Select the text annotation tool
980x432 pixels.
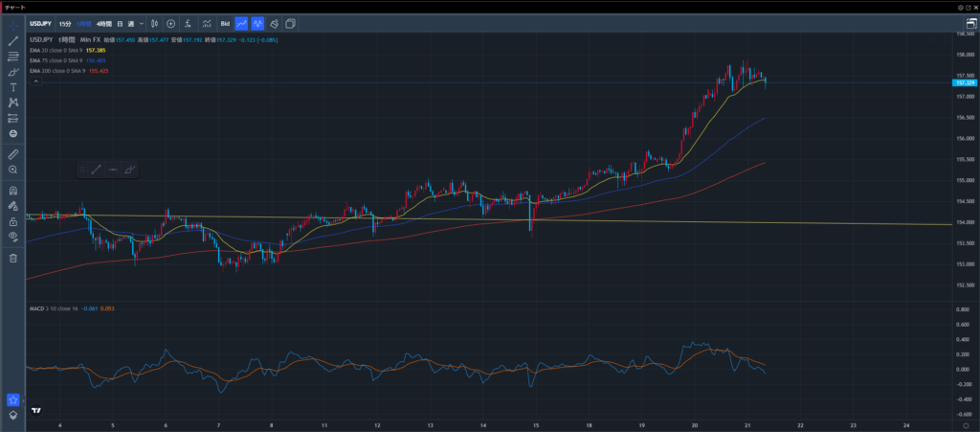click(13, 87)
